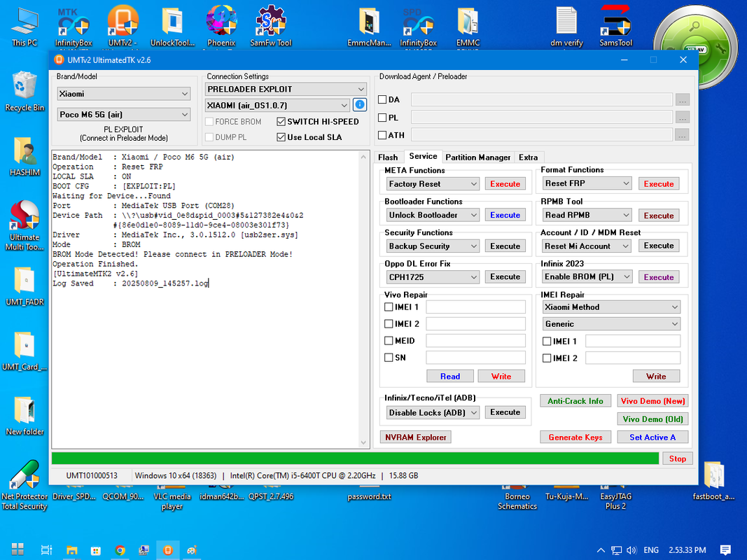This screenshot has width=747, height=560.
Task: Click the Generate Keys button
Action: [x=575, y=437]
